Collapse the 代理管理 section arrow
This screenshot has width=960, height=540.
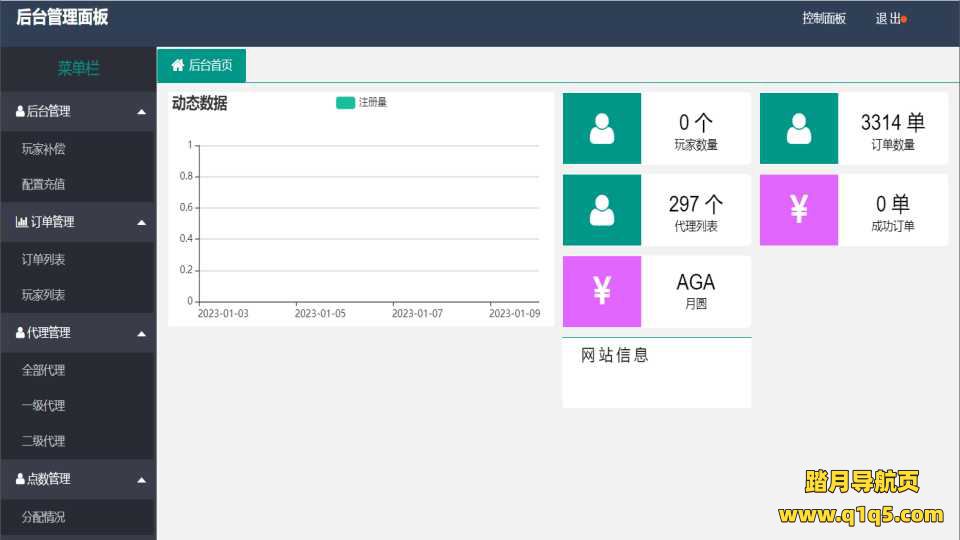(141, 333)
